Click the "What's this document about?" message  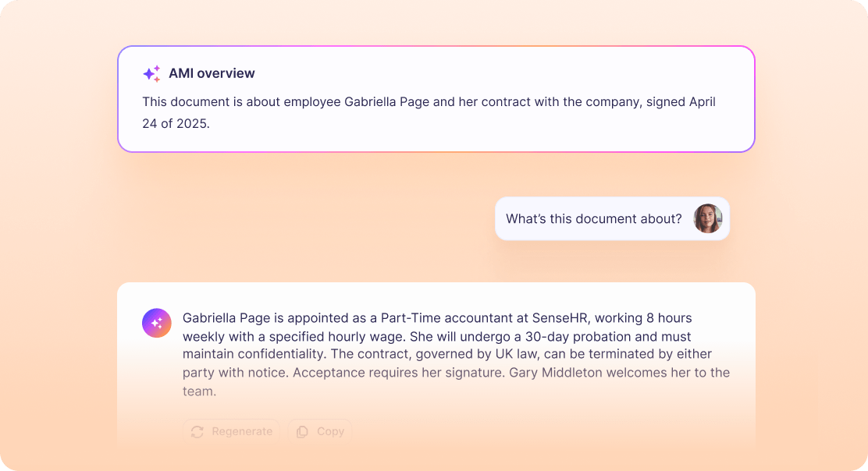(593, 219)
